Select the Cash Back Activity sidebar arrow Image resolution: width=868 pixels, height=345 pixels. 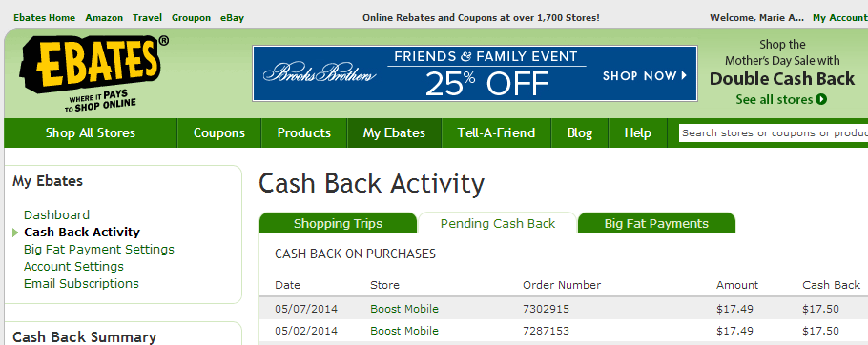click(15, 233)
